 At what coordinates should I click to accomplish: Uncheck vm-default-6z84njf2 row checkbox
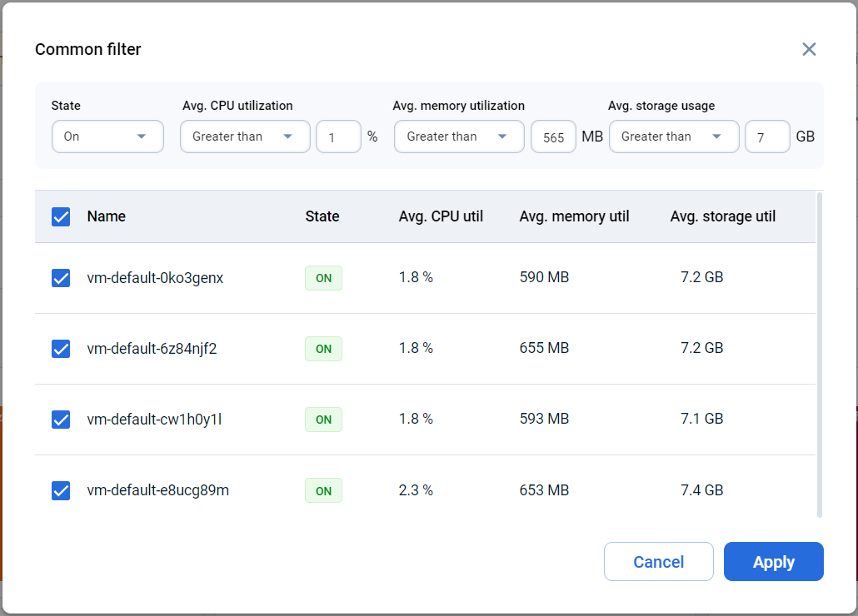61,349
